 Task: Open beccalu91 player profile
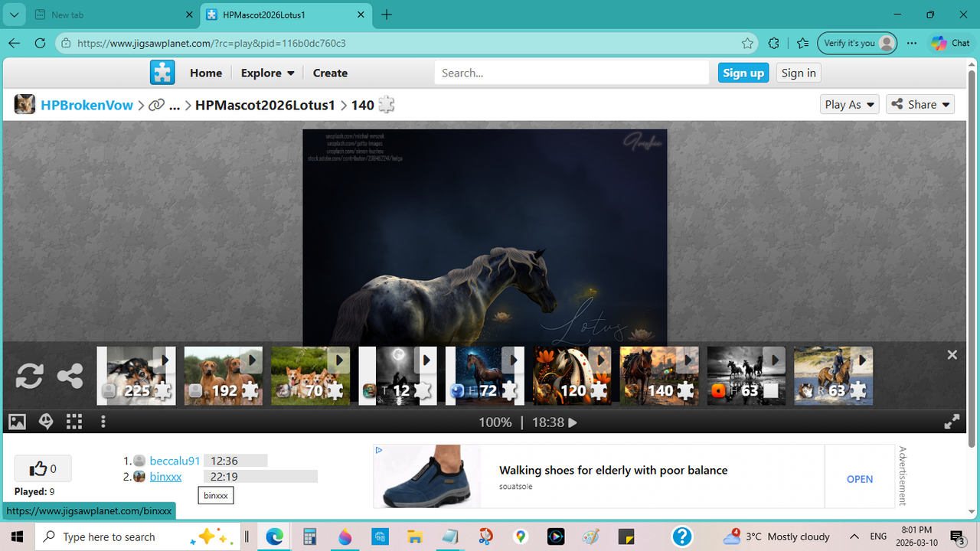(175, 461)
